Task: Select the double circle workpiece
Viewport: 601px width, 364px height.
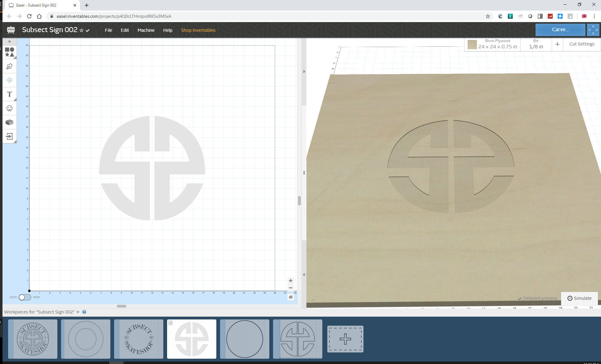Action: coord(86,339)
